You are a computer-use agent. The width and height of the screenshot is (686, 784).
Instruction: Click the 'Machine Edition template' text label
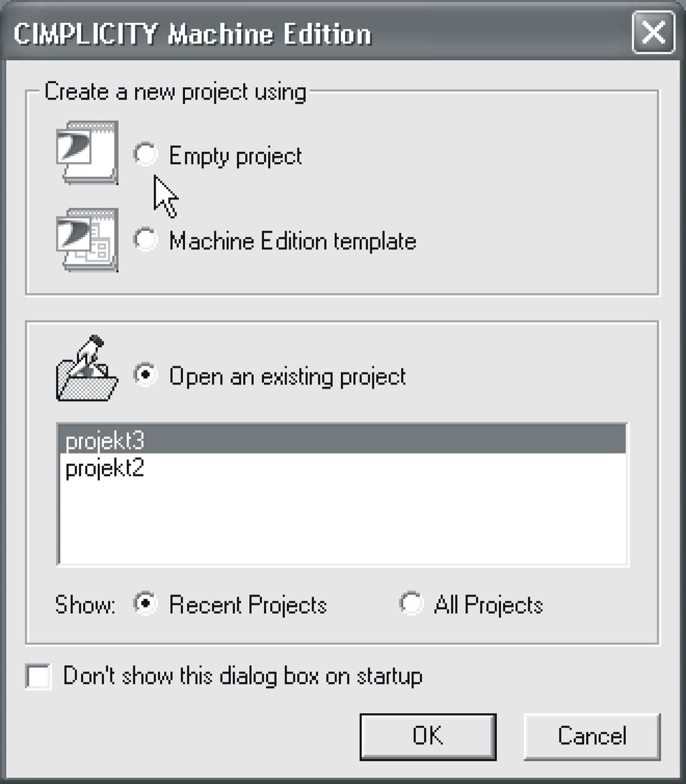click(293, 241)
